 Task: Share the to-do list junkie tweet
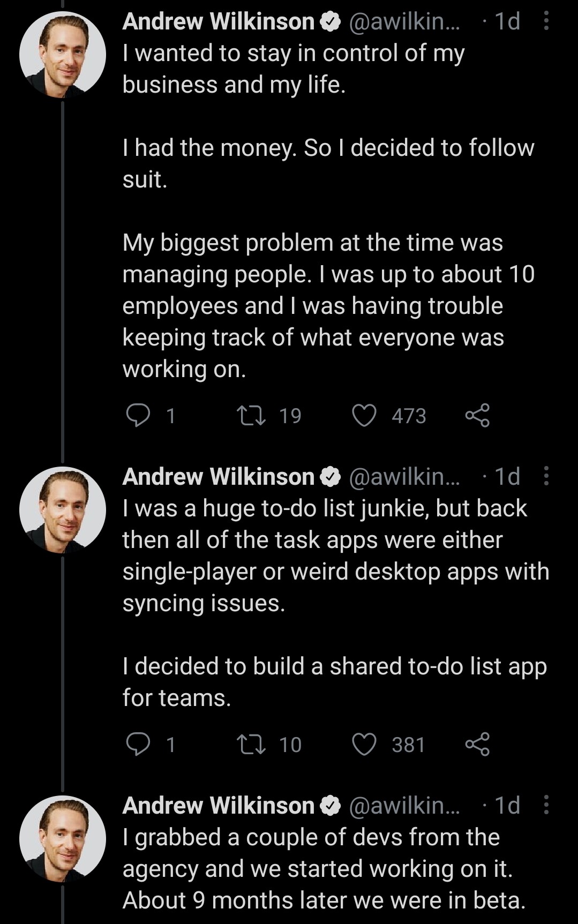(477, 745)
